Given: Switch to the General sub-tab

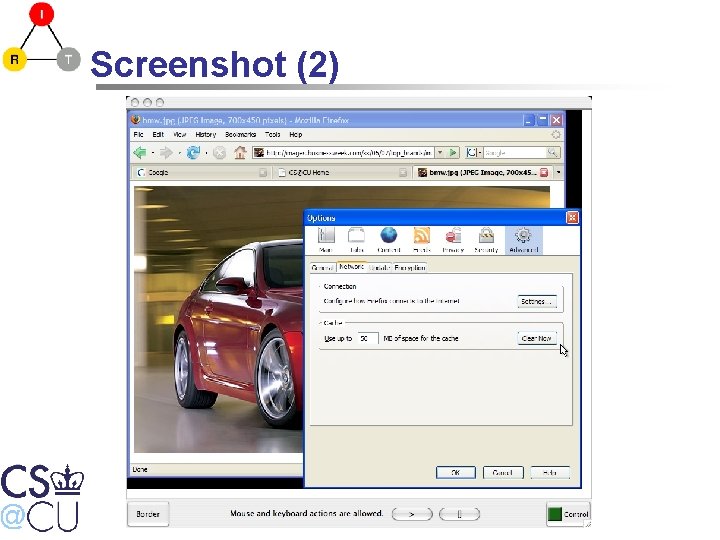Looking at the screenshot, I should [322, 268].
